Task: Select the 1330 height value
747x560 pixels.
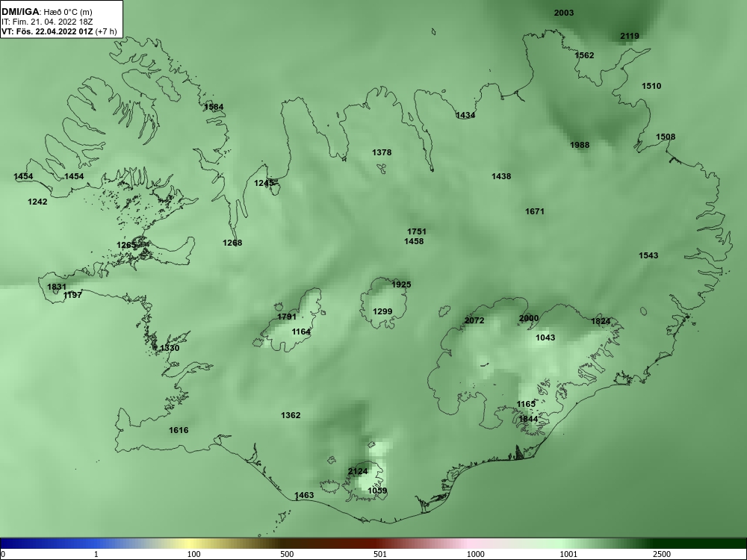Action: coord(170,348)
